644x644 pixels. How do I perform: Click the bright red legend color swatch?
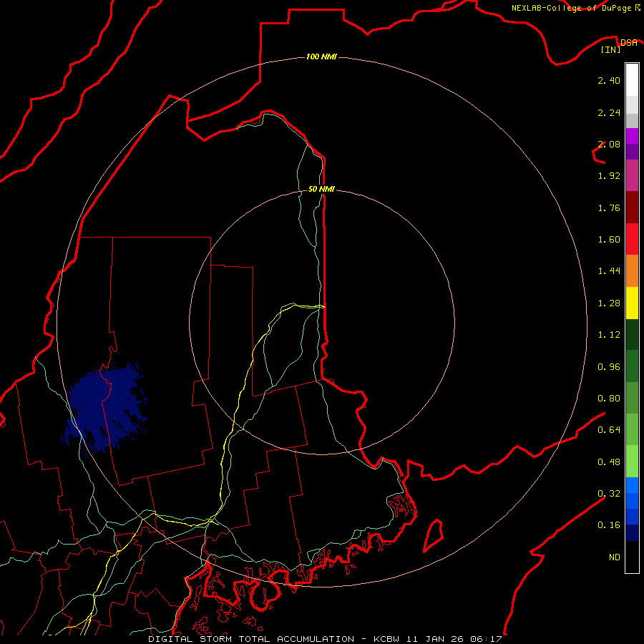(x=632, y=239)
